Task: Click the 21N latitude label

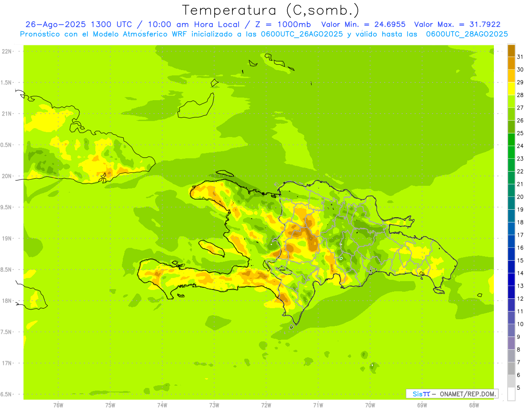Action: point(7,114)
